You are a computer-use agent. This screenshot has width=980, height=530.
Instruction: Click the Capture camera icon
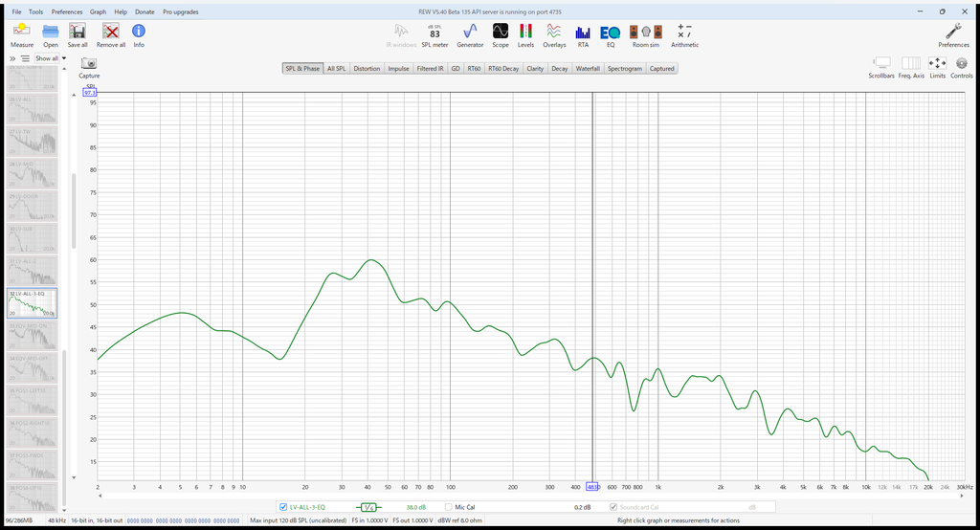89,64
